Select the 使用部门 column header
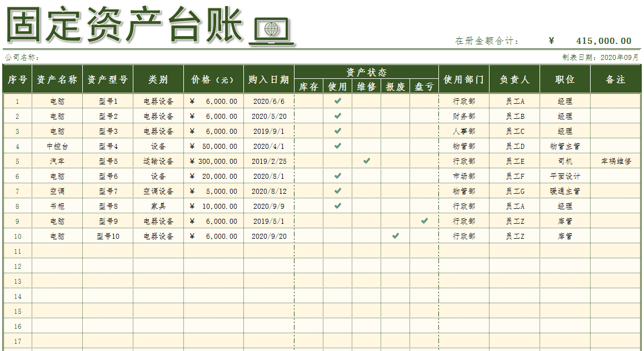This screenshot has width=644, height=351. click(x=464, y=79)
